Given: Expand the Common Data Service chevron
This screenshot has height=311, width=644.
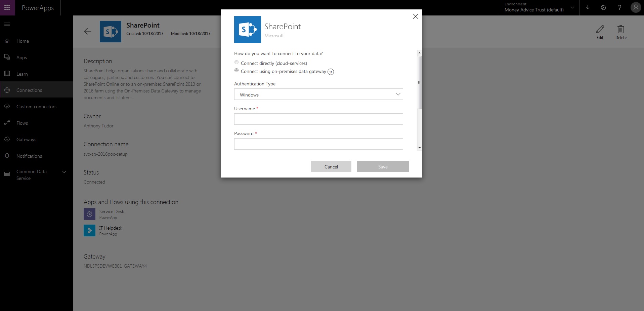Looking at the screenshot, I should coord(64,172).
